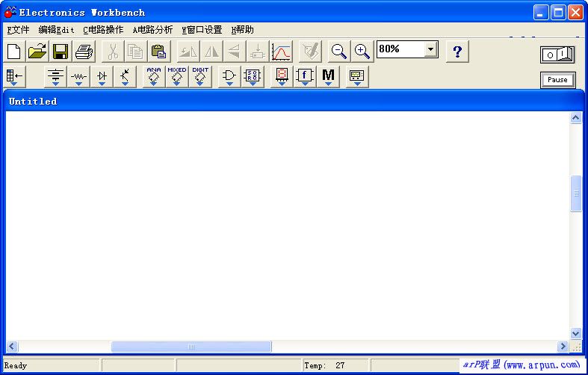Open Help question mark
Viewport: 588px width, 375px height.
click(x=457, y=51)
